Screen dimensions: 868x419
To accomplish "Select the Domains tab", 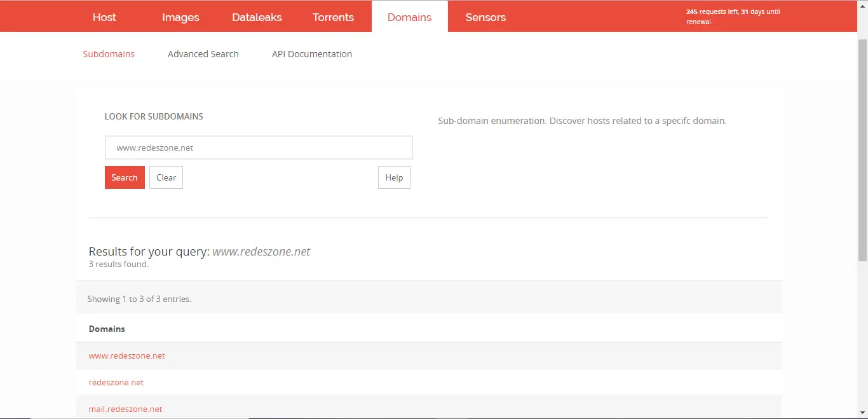I will (x=409, y=17).
